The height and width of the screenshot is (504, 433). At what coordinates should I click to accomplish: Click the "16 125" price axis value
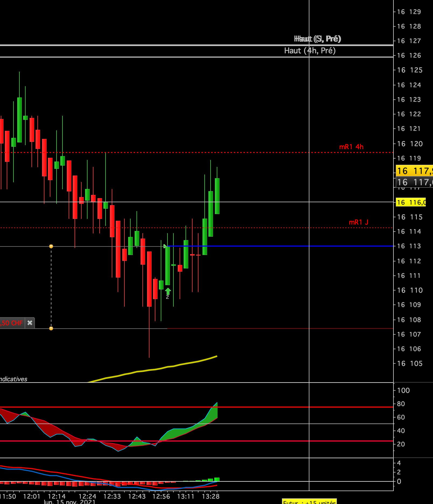tap(410, 70)
